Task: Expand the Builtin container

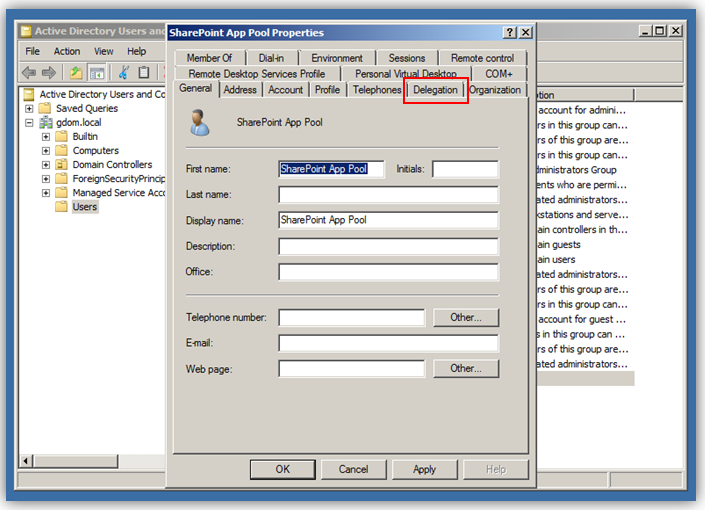Action: pos(46,137)
